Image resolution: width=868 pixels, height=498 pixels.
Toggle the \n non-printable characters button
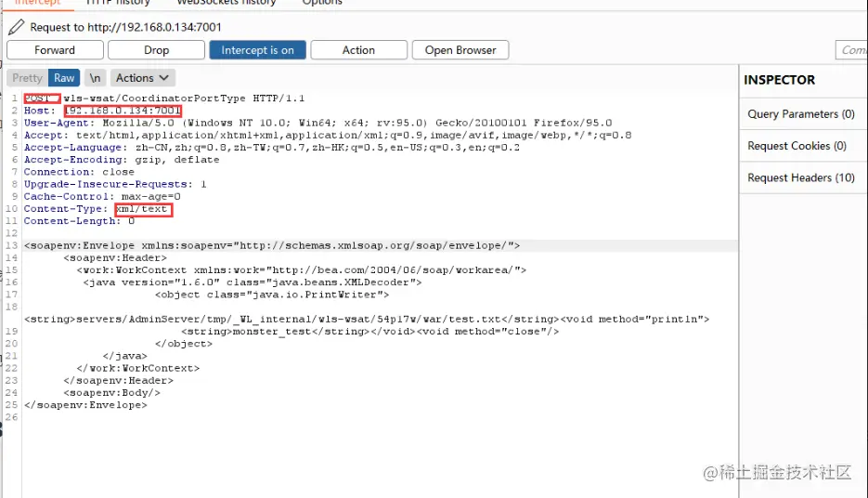click(x=96, y=78)
